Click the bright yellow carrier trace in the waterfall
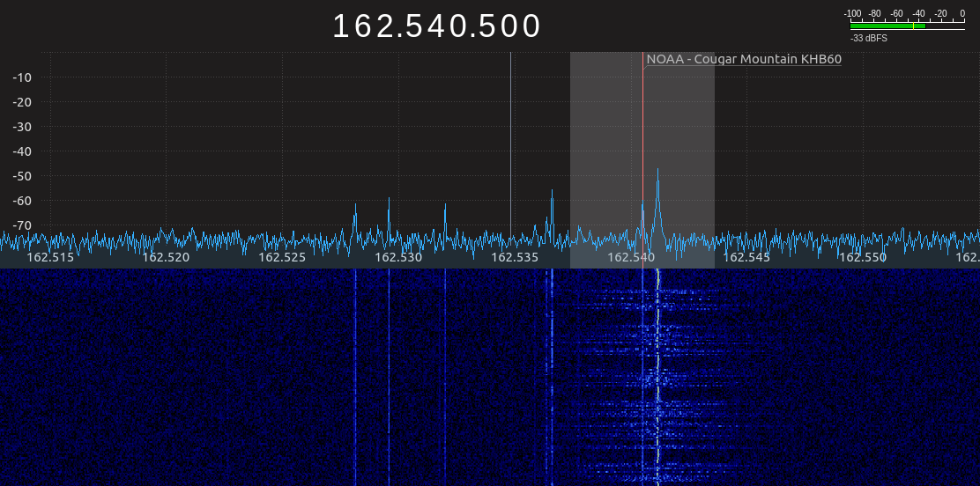 tap(657, 378)
